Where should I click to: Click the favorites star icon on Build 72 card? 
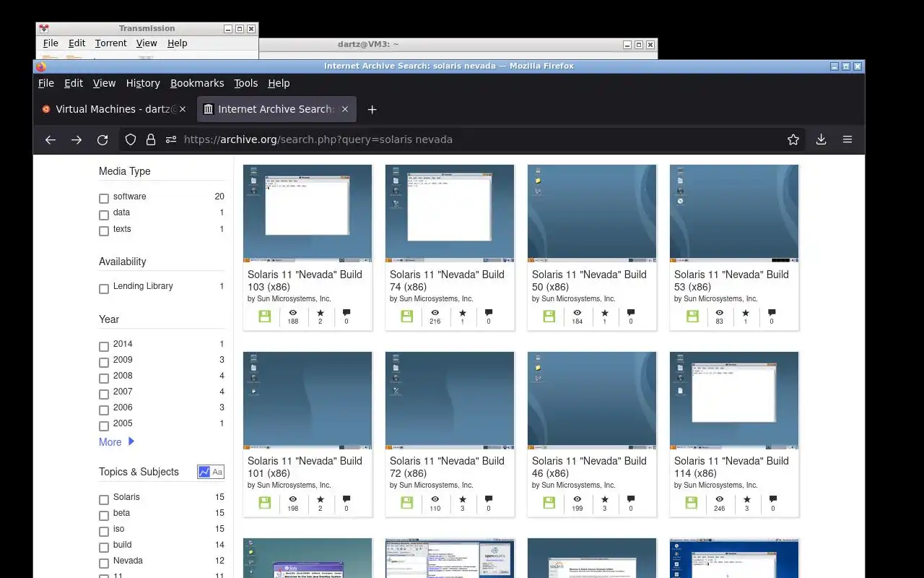(x=462, y=499)
